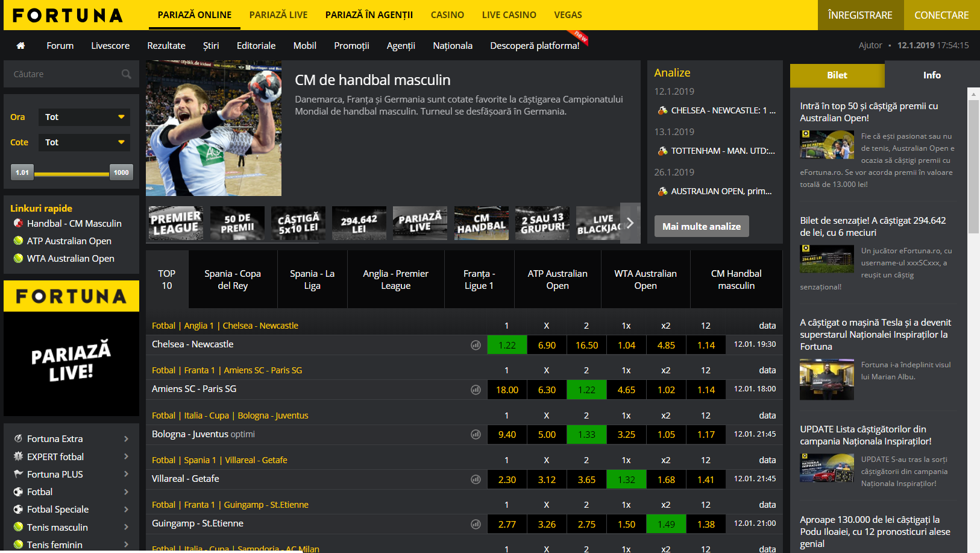
Task: Expand Tenis masculin category chevron
Action: pos(126,527)
